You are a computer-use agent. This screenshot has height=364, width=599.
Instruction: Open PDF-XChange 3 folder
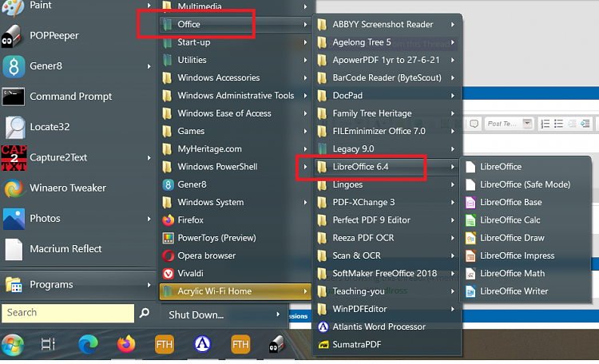click(387, 203)
